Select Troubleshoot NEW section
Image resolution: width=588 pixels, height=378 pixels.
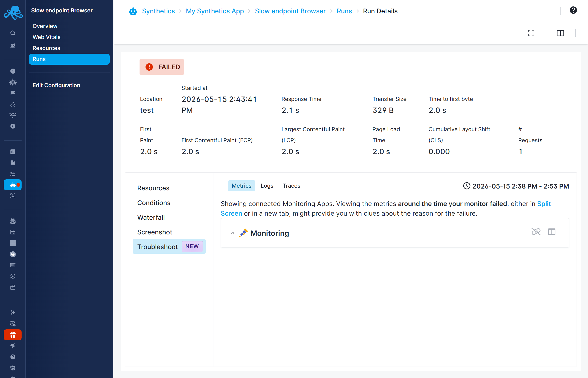pos(169,246)
